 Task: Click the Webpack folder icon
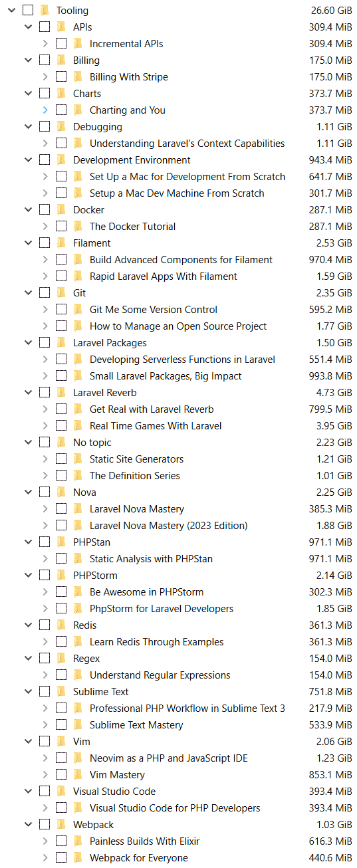(61, 824)
